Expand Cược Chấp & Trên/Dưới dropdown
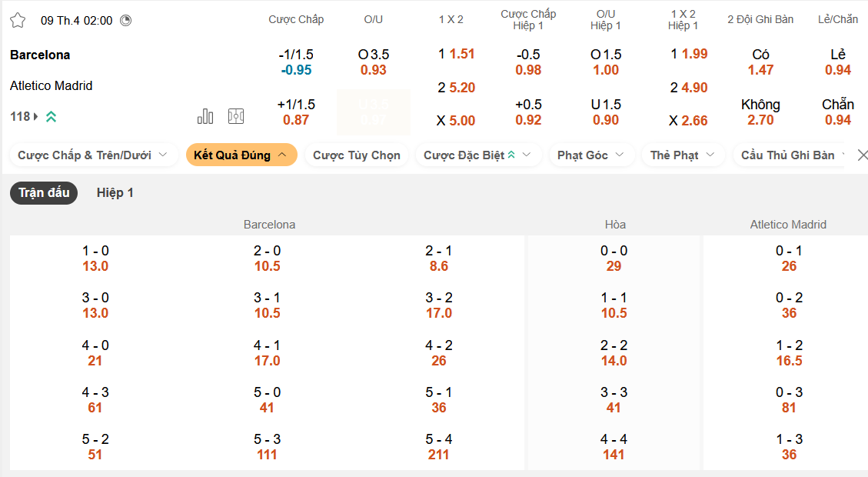The height and width of the screenshot is (477, 868). point(93,155)
